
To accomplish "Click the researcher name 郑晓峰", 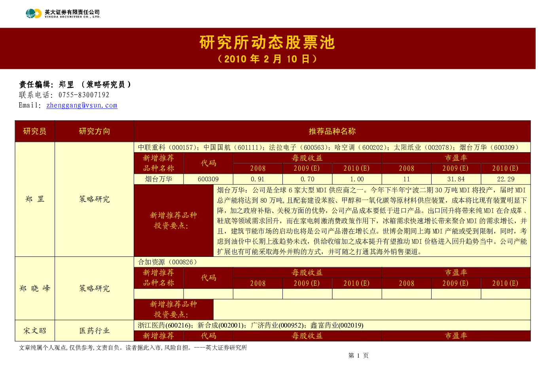I will 35,288.
